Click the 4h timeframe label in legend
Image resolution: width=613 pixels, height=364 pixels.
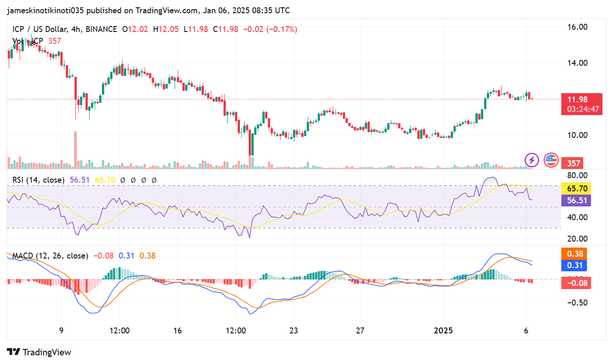(76, 29)
